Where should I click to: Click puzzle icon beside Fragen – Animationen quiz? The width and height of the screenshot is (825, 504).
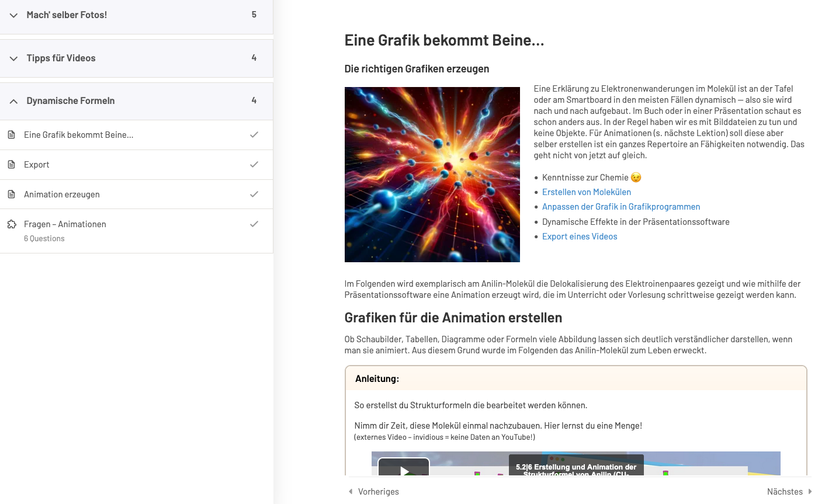[x=11, y=224]
